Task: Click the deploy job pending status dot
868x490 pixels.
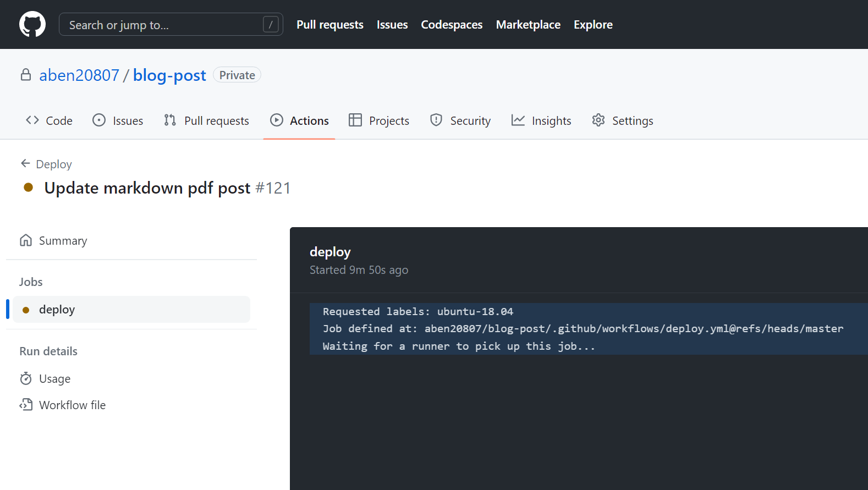Action: click(26, 310)
